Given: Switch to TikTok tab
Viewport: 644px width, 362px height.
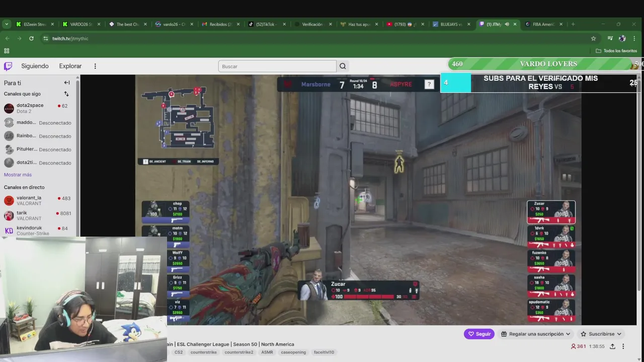Looking at the screenshot, I should 267,24.
